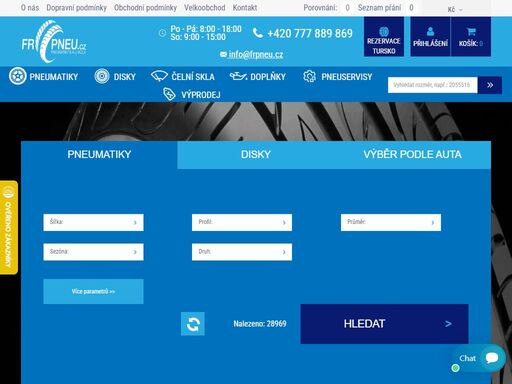
Task: Click the Pneumatiky wheel icon in navigation
Action: coord(18,76)
